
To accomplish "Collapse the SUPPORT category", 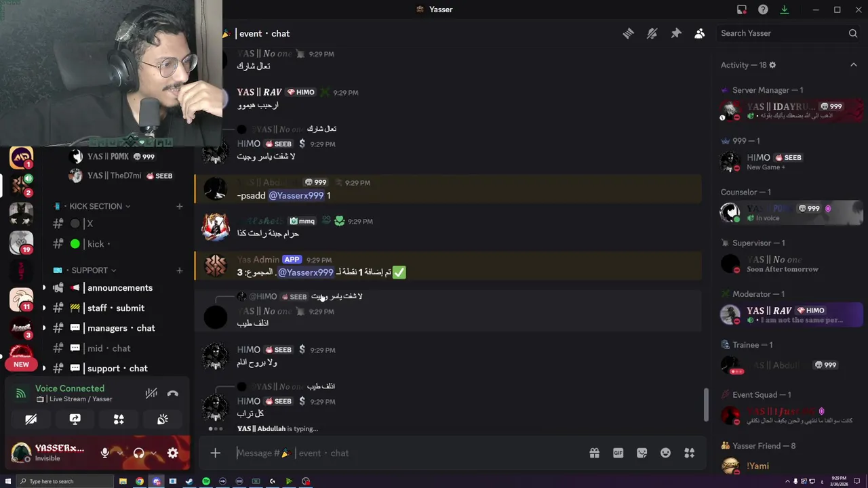I will (94, 270).
